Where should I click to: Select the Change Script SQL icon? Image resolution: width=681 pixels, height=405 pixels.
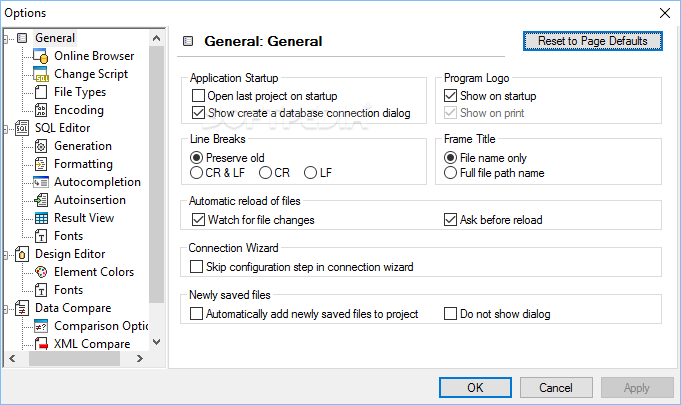41,74
